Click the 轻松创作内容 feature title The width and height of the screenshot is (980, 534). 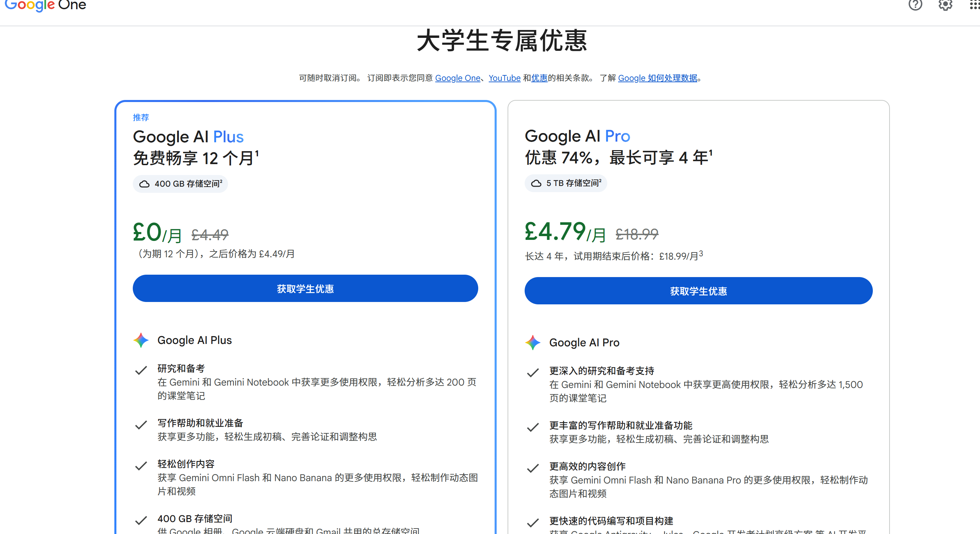coord(186,464)
